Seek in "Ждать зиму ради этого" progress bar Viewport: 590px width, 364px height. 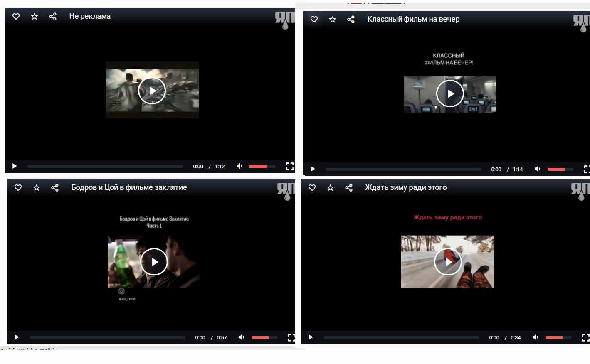401,337
